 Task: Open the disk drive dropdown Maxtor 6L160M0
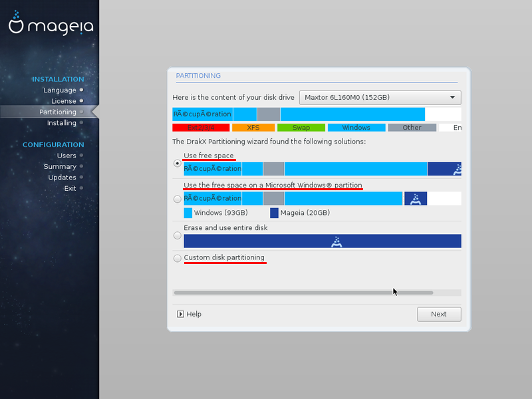(x=380, y=97)
